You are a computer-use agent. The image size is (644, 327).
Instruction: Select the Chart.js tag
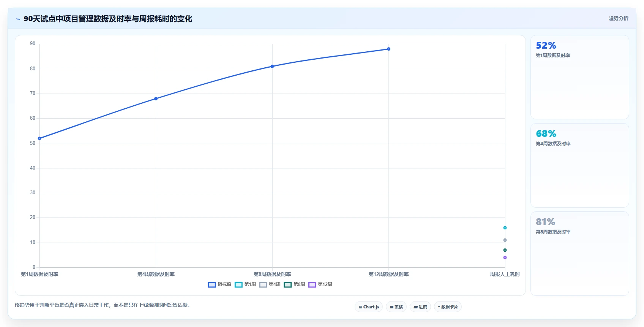tap(369, 307)
